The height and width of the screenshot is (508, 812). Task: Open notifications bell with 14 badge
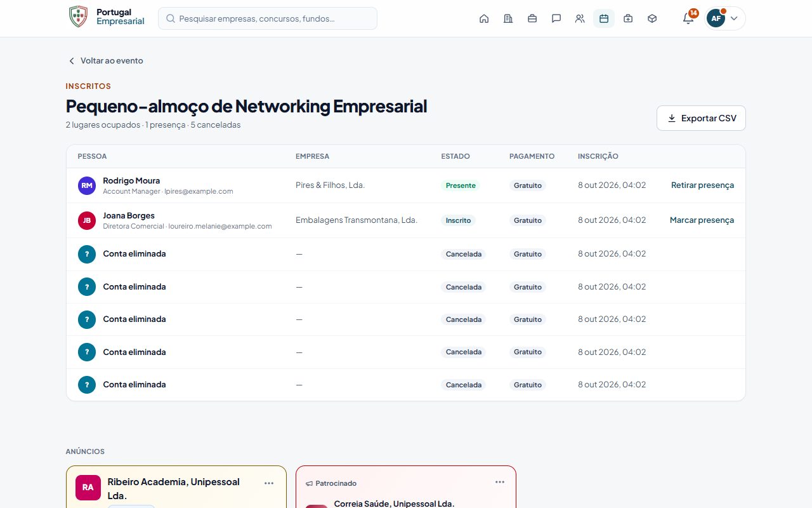pyautogui.click(x=688, y=18)
